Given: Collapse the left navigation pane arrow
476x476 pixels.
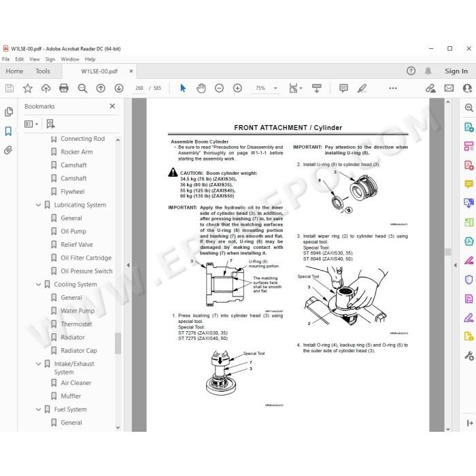Looking at the screenshot, I should click(128, 265).
